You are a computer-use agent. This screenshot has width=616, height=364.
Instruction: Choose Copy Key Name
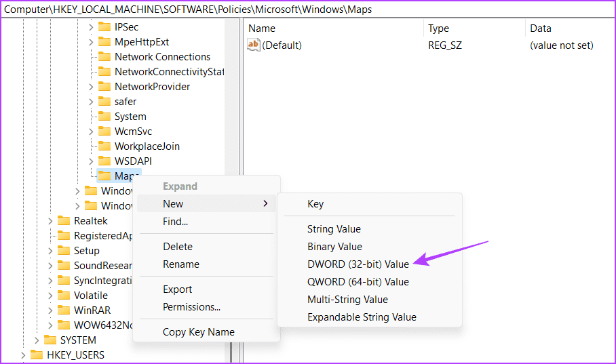[x=206, y=331]
